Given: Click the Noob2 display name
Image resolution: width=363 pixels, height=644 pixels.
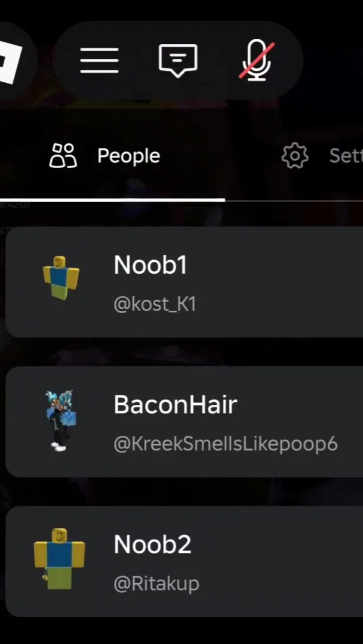Looking at the screenshot, I should click(152, 544).
